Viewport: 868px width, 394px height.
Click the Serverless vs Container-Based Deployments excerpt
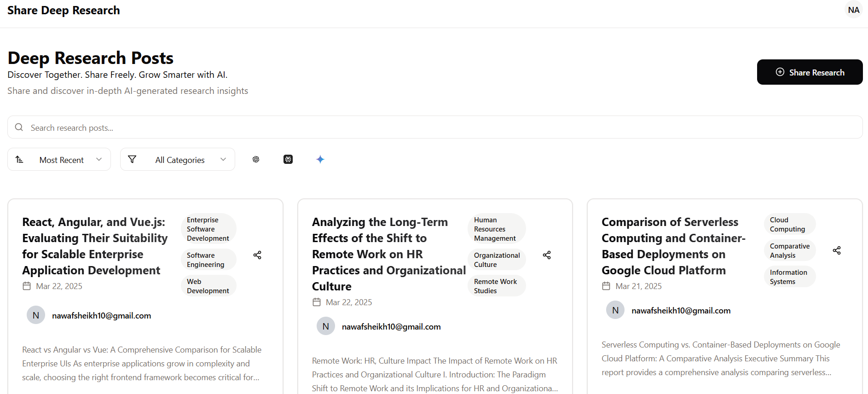[x=721, y=358]
